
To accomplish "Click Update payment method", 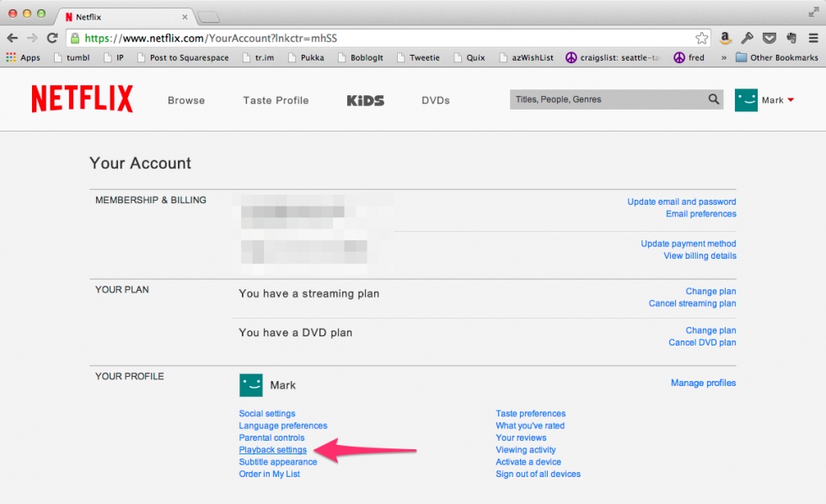I will [689, 244].
